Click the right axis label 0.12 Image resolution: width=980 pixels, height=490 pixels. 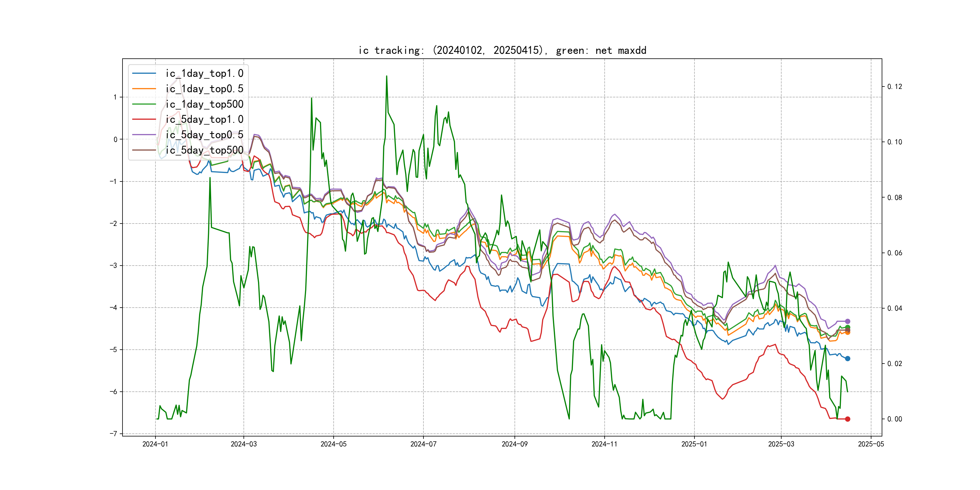[894, 87]
